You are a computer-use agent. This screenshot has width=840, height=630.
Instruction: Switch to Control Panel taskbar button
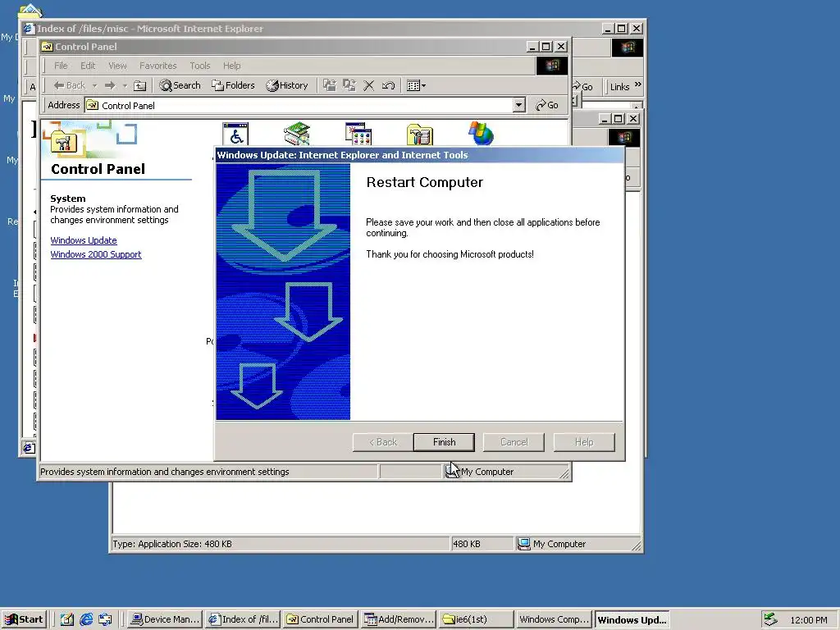321,619
